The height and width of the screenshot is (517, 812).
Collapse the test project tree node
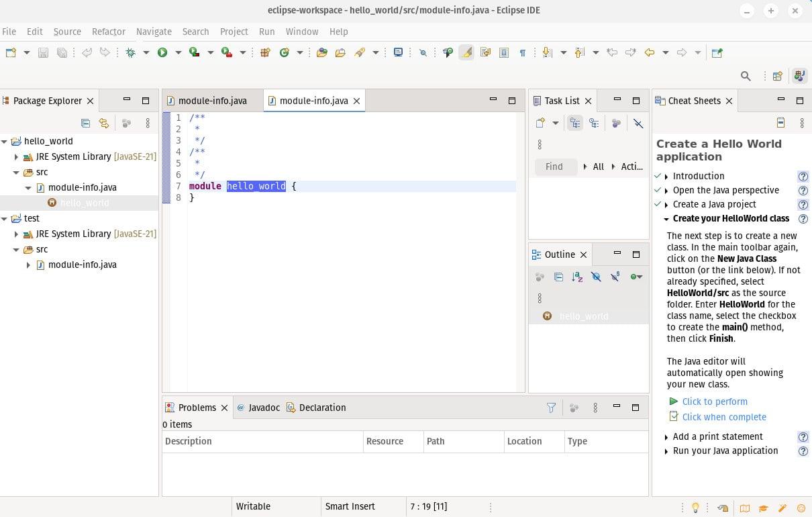point(5,218)
